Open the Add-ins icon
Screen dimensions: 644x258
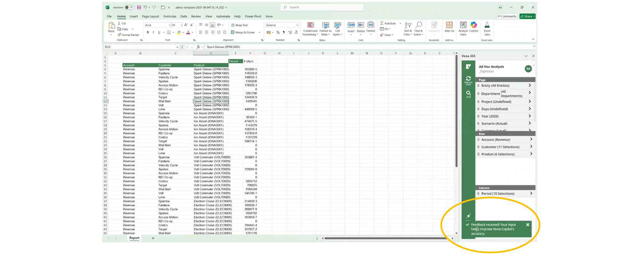pyautogui.click(x=449, y=25)
